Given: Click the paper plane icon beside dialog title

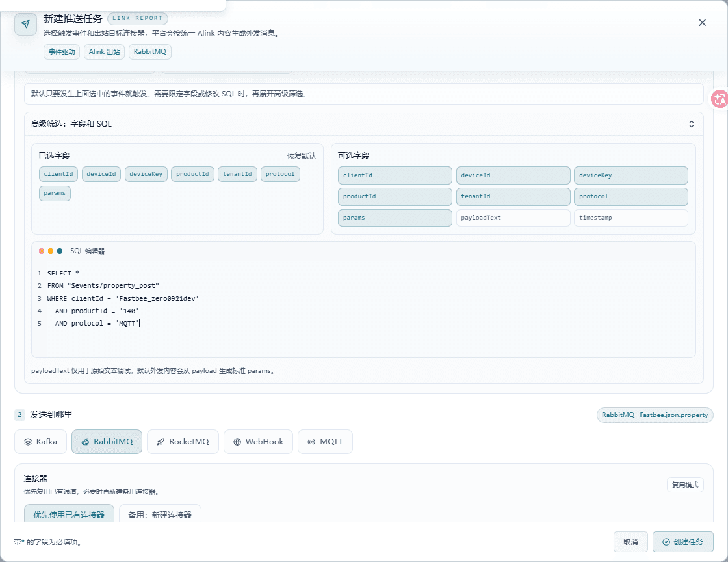Looking at the screenshot, I should [x=25, y=24].
